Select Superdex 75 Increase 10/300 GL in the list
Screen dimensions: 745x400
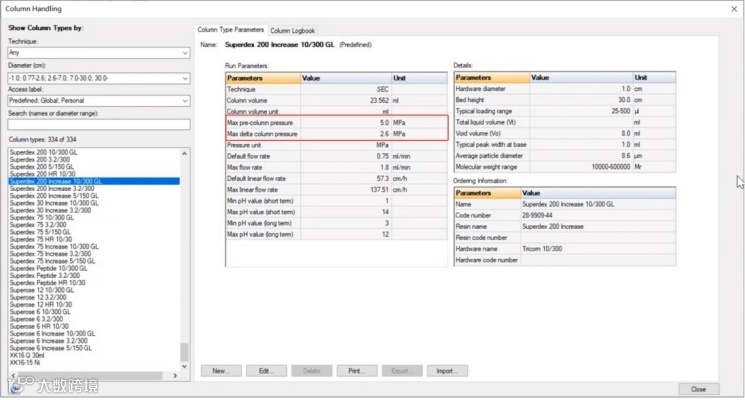click(x=54, y=247)
